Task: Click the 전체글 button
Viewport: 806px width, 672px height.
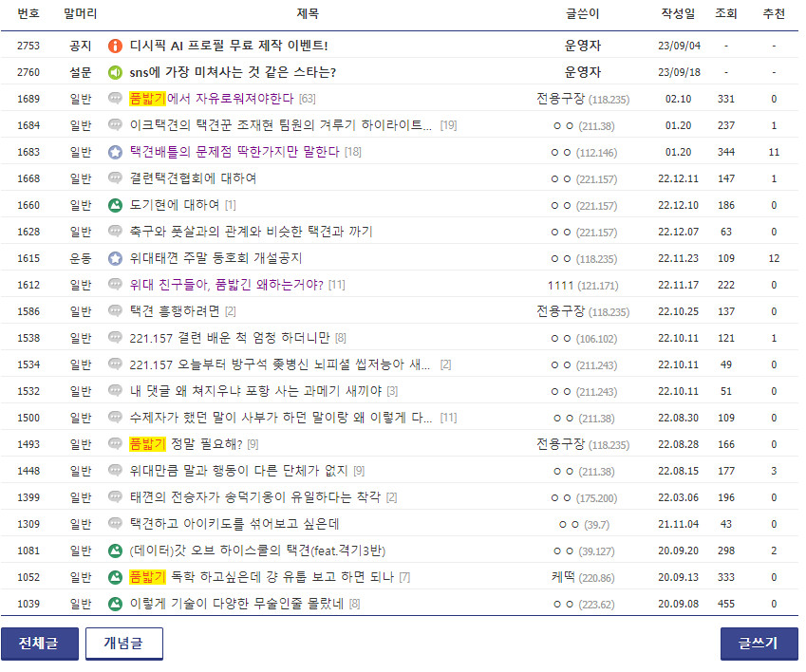Action: [x=41, y=644]
